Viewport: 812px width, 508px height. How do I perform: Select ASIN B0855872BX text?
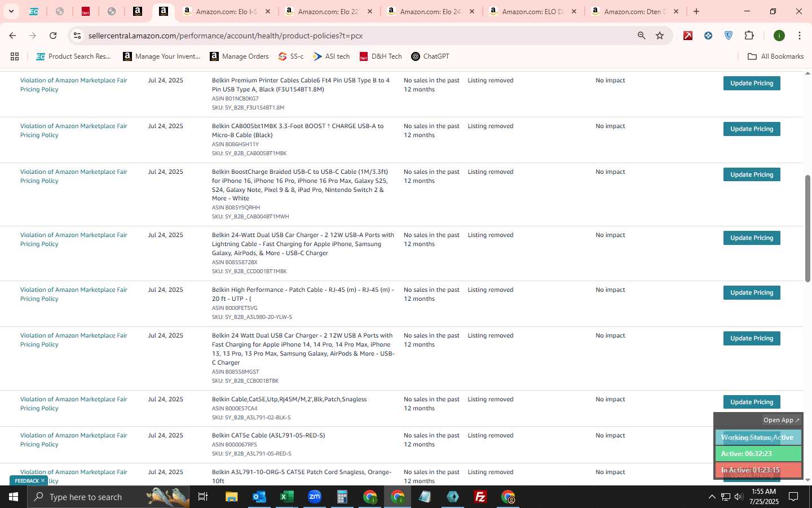coord(235,262)
